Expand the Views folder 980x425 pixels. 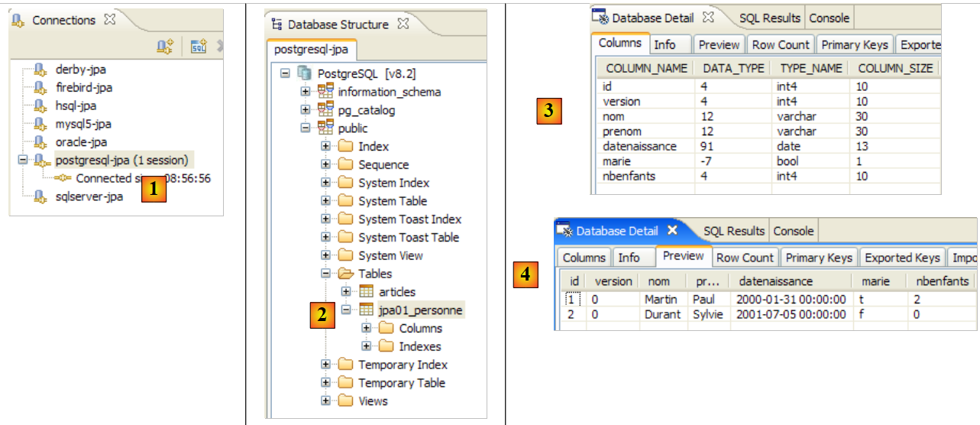(x=326, y=401)
